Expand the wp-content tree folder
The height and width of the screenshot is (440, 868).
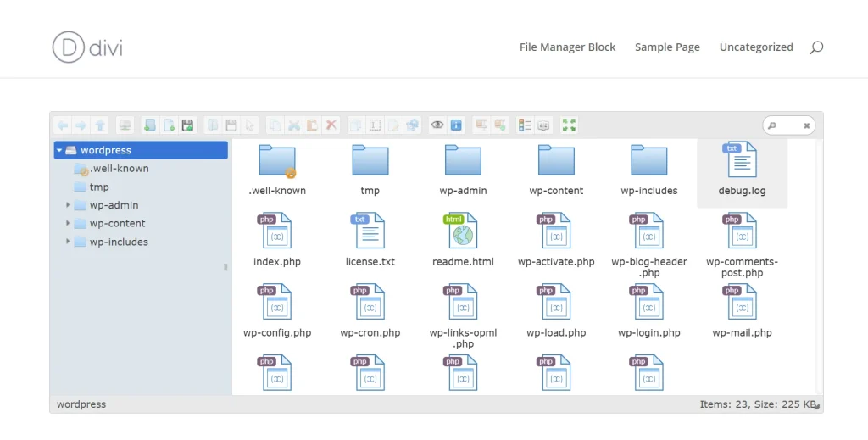coord(68,224)
